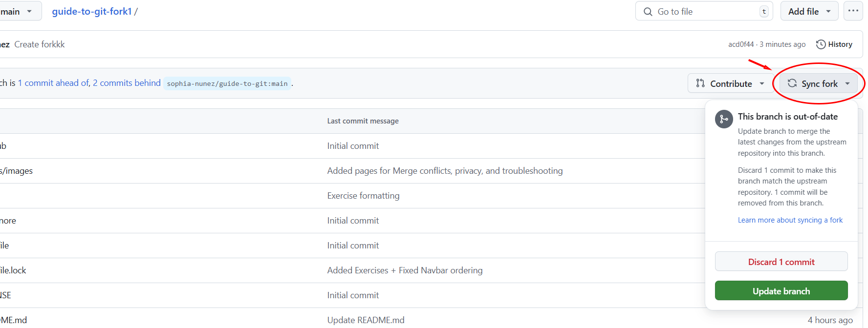Screen dimensions: 868x328
Task: Open the 'Added pages for Merge conflicts' commit message
Action: pyautogui.click(x=445, y=171)
